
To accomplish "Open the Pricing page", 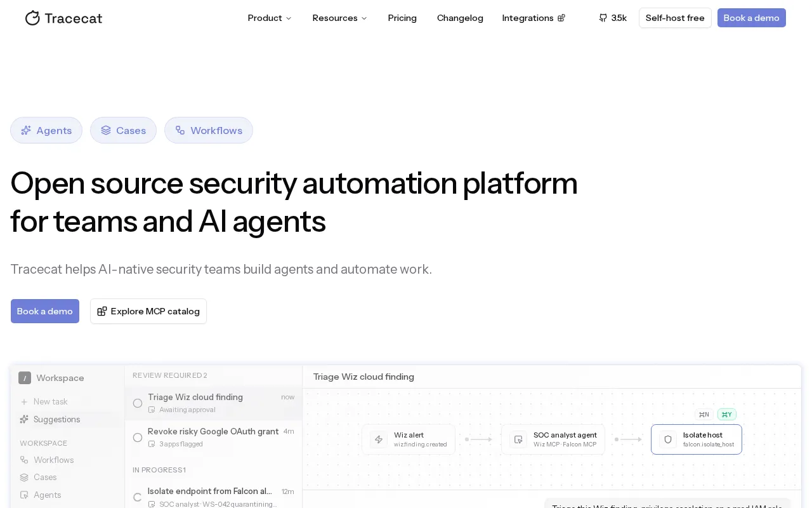I will pyautogui.click(x=402, y=18).
